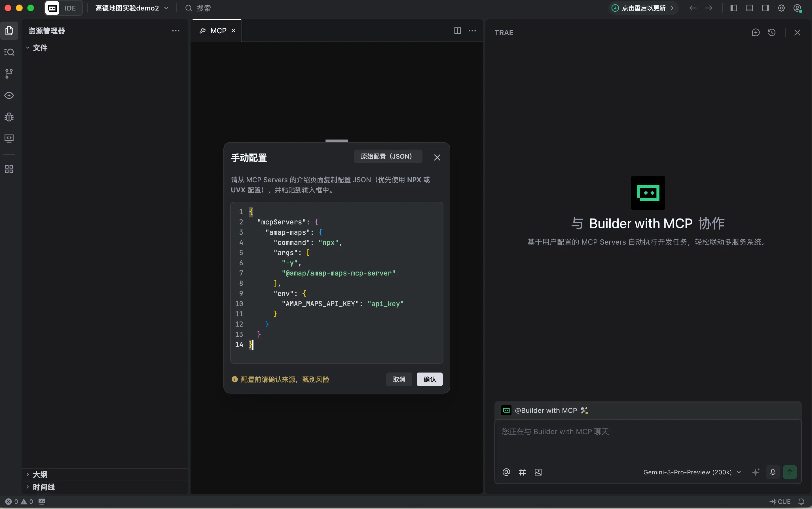This screenshot has height=509, width=812.
Task: Select the MCP editor tab
Action: (218, 31)
